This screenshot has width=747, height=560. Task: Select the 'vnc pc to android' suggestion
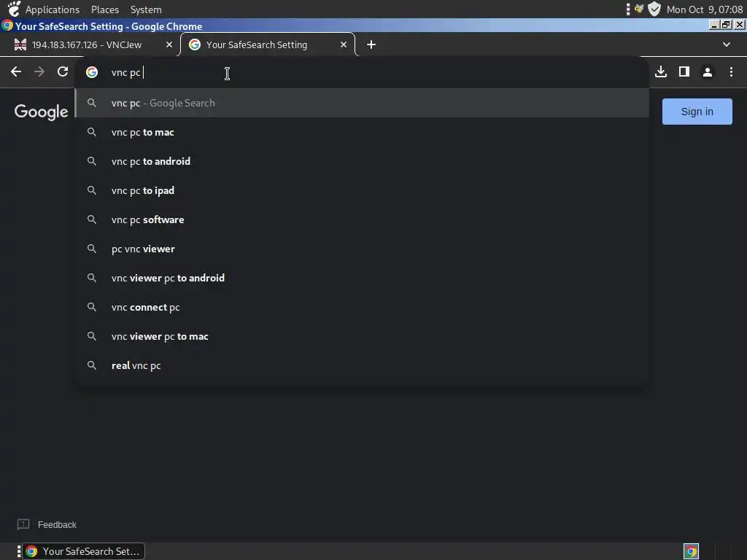(x=362, y=161)
